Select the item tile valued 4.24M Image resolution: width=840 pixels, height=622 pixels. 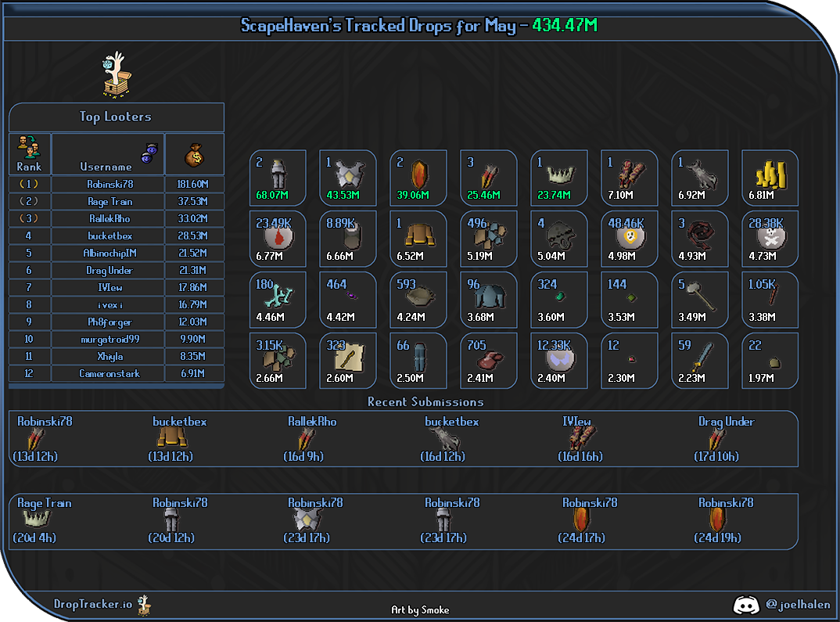point(418,300)
